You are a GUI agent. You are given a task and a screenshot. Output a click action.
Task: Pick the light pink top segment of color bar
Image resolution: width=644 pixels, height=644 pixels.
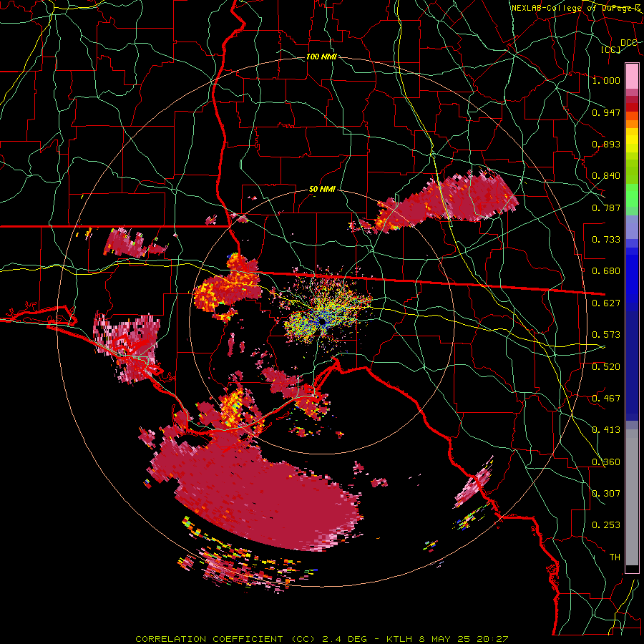click(x=632, y=76)
